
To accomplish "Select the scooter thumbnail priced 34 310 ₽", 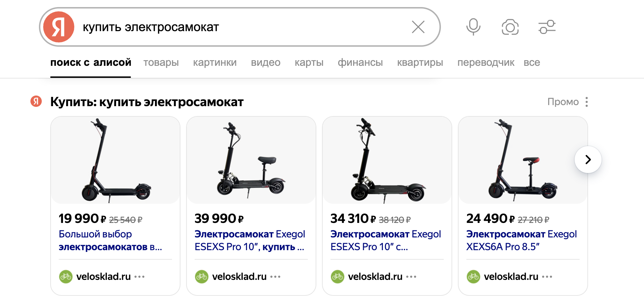I will coord(387,160).
